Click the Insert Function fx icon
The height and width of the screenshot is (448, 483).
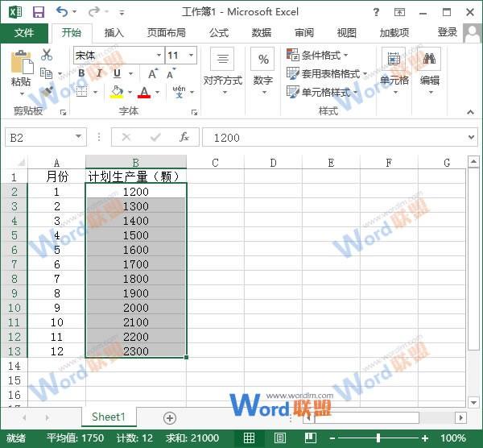click(184, 138)
